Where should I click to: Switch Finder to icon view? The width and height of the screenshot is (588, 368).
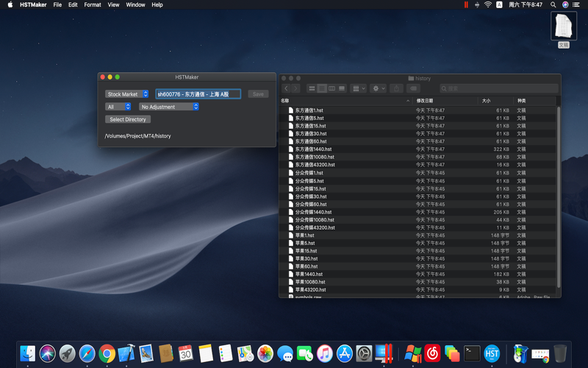pos(312,88)
